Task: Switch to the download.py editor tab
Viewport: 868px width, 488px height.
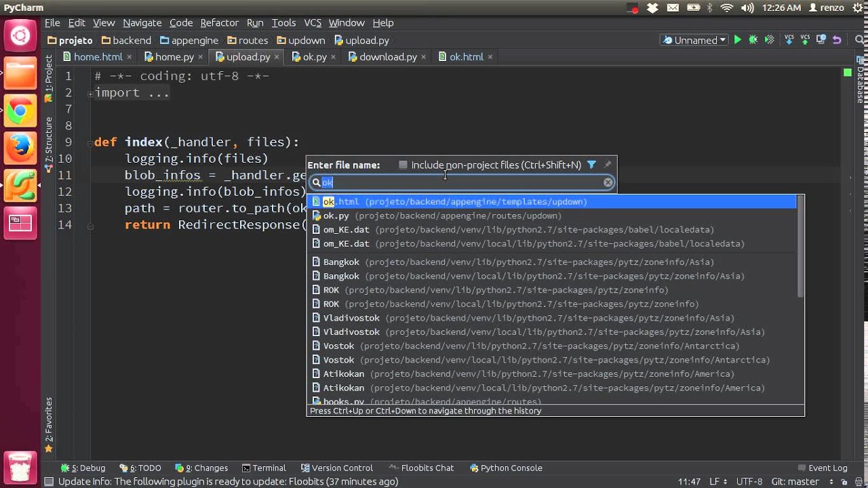Action: [x=388, y=57]
